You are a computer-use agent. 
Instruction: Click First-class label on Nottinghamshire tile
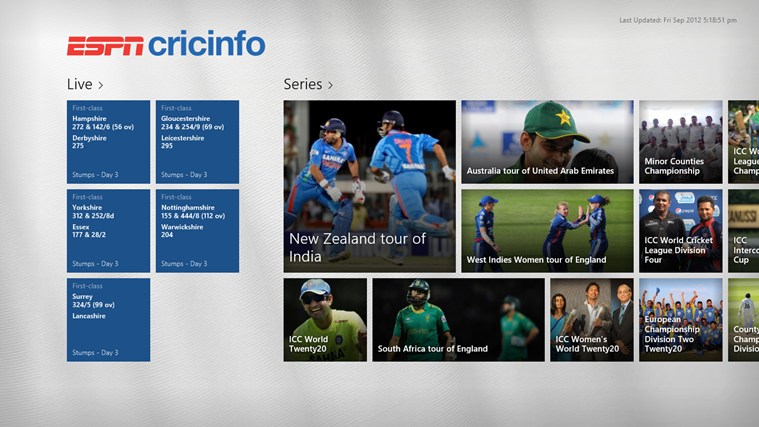click(x=176, y=197)
